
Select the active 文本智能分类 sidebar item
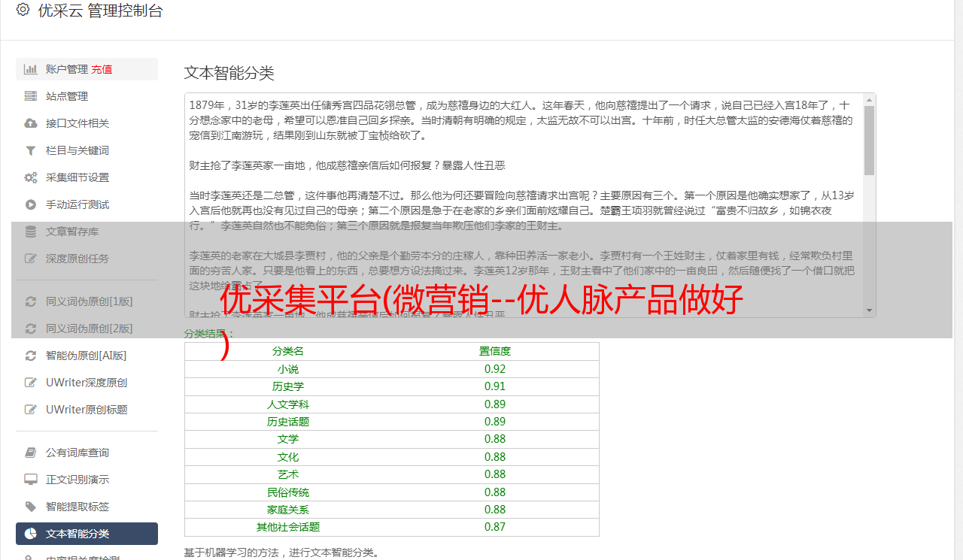pos(87,534)
